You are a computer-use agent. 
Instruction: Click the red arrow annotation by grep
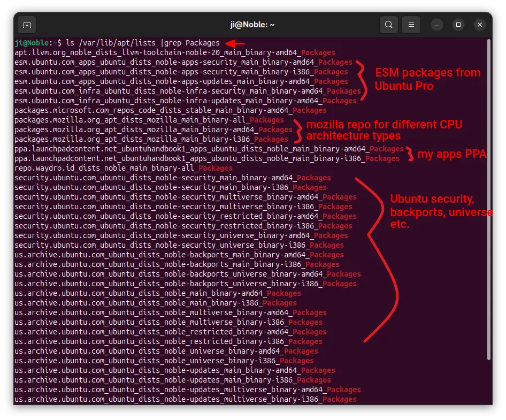coord(235,43)
